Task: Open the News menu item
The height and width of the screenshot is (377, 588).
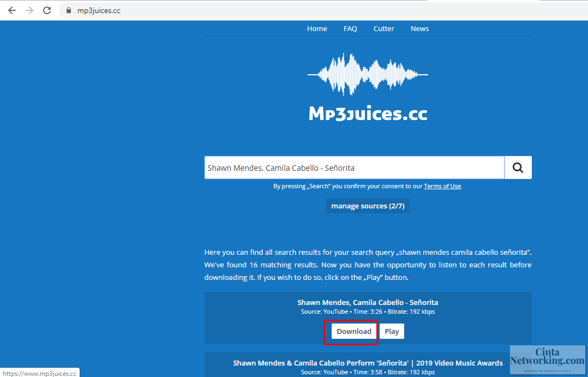Action: click(x=419, y=29)
